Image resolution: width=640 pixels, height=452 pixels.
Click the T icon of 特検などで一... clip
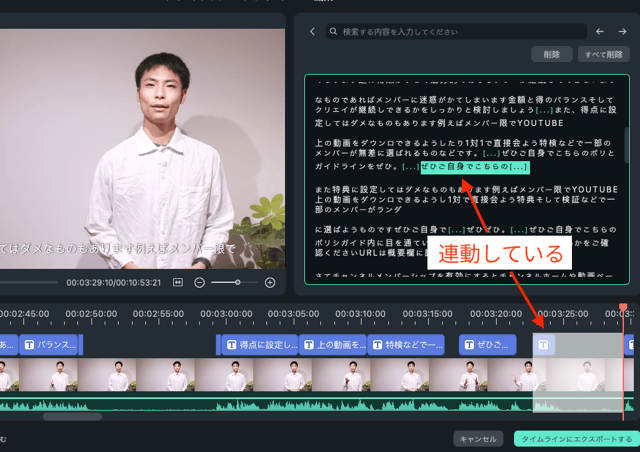(x=378, y=345)
